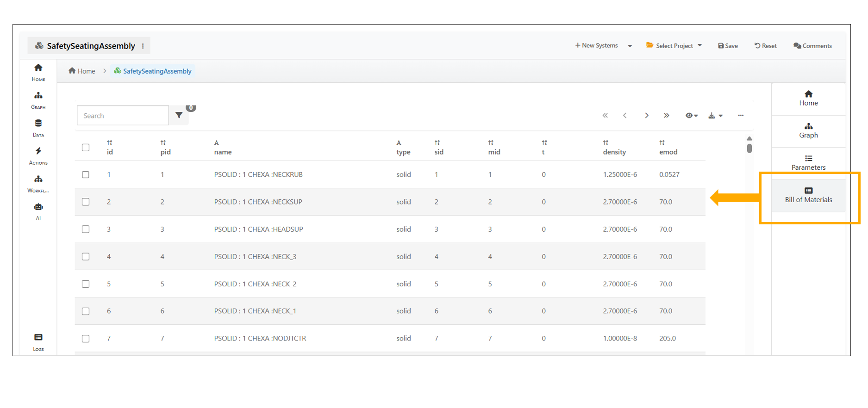This screenshot has width=868, height=408.
Task: Open the column visibility eye dropdown
Action: [x=691, y=116]
